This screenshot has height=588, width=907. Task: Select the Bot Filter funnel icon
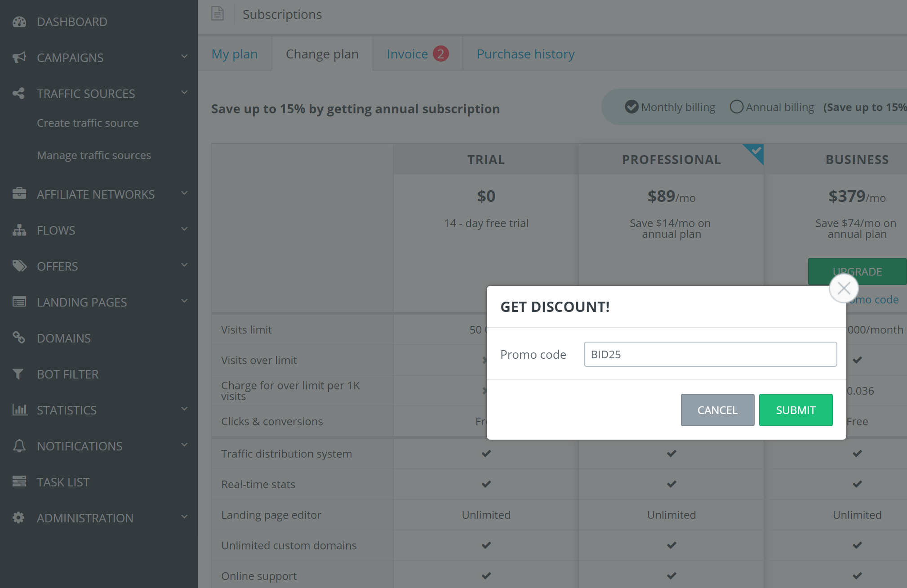click(x=18, y=374)
